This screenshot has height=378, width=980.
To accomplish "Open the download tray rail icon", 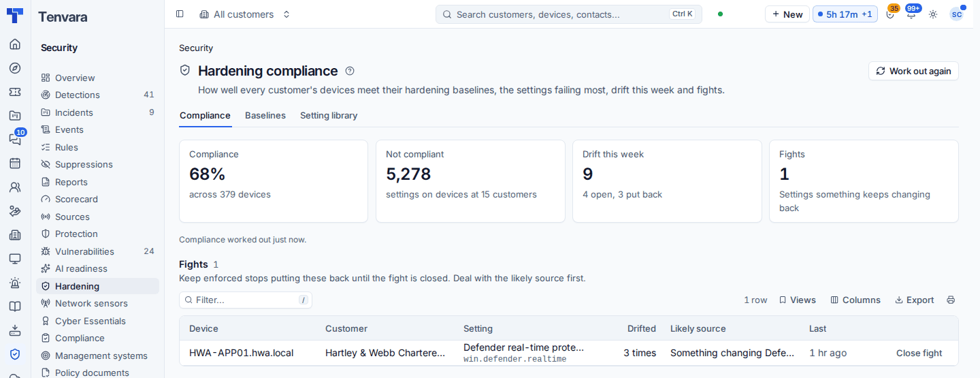I will 15,330.
